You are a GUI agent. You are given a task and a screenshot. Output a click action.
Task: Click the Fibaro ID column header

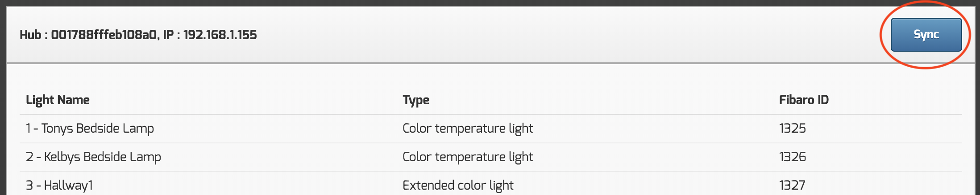click(x=804, y=100)
